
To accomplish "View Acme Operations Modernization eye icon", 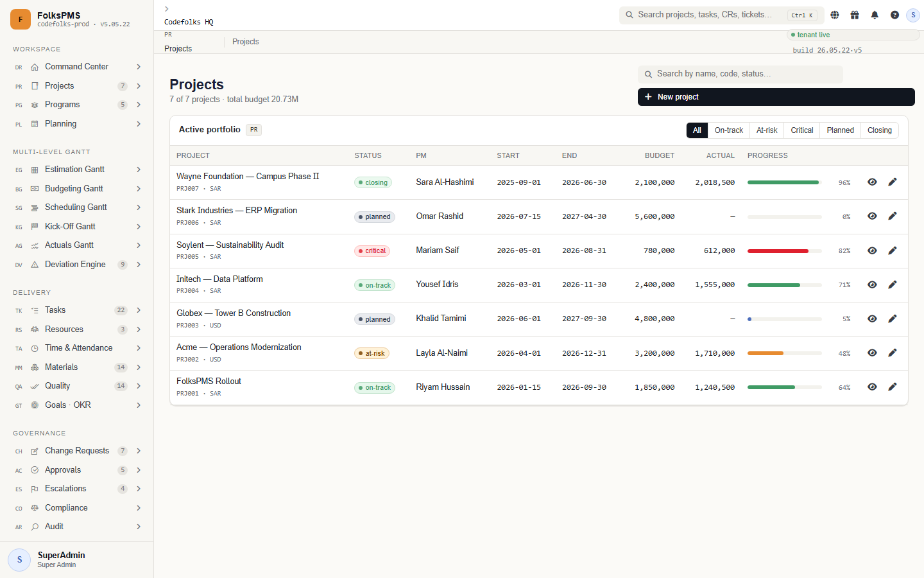I will tap(872, 353).
